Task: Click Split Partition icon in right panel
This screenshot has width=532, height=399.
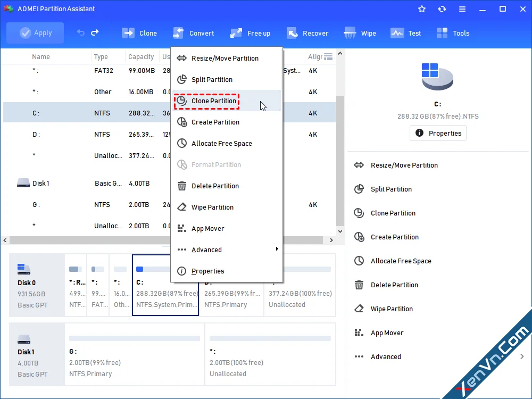Action: pyautogui.click(x=359, y=189)
